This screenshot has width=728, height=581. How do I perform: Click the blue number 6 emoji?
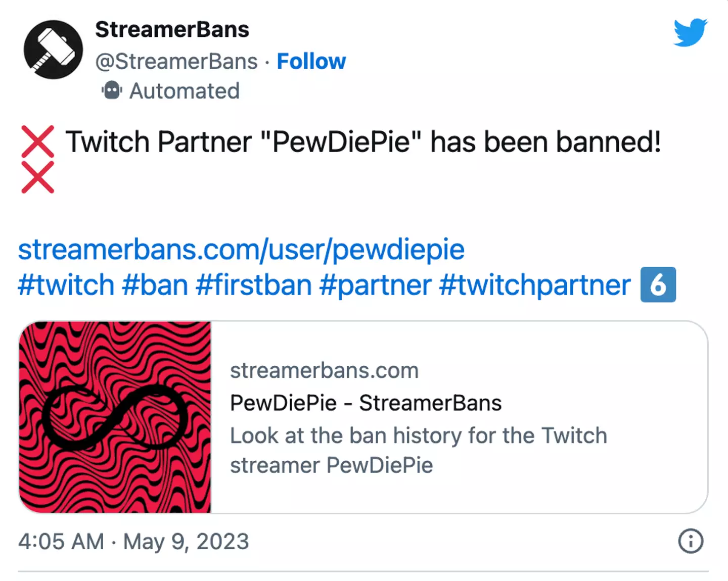click(658, 284)
